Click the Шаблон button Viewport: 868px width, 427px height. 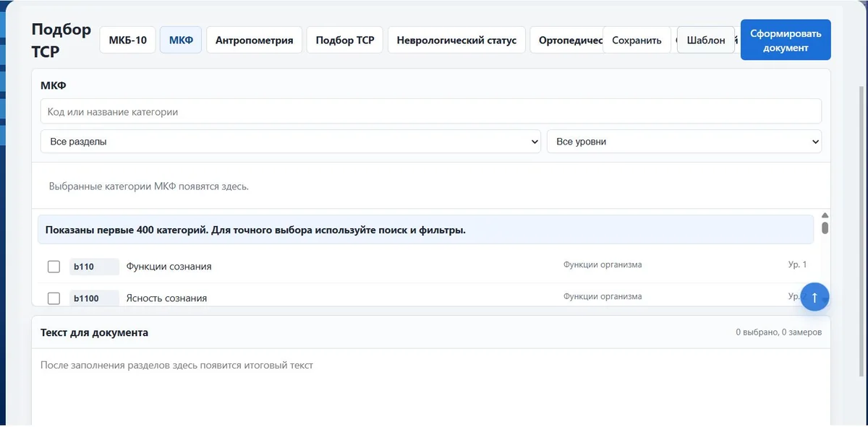click(x=706, y=40)
